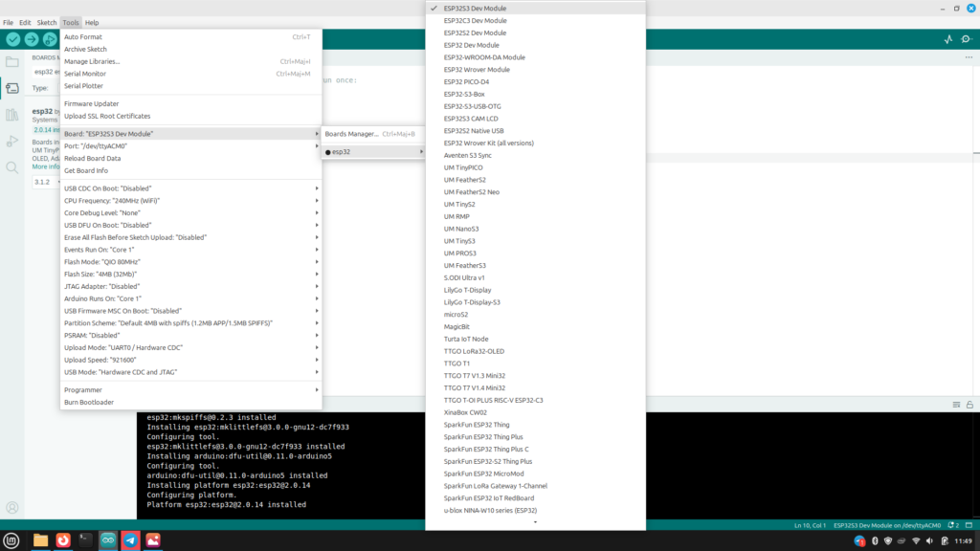Expand the Port /dev/ttyACM0 submenu
Screen dimensions: 980x551
tap(191, 146)
